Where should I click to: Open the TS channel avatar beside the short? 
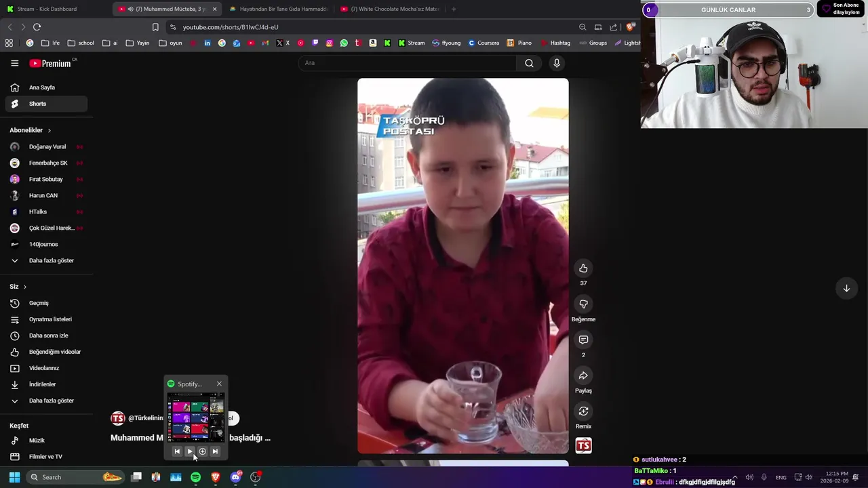tap(583, 445)
